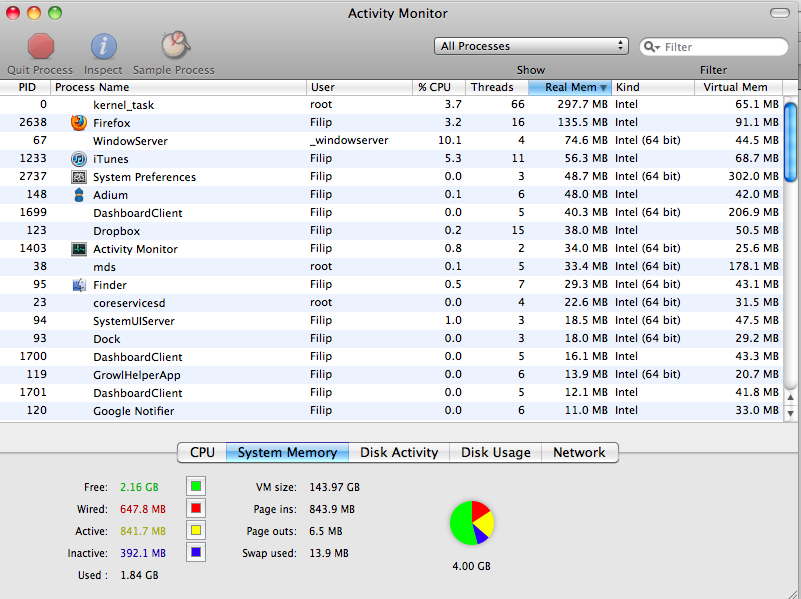Select the Dropbox process row

[391, 230]
